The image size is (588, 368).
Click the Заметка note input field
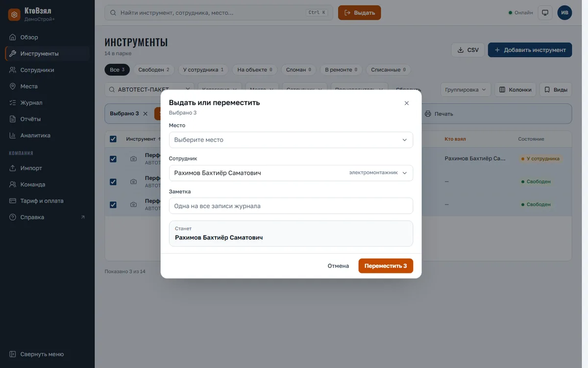291,206
